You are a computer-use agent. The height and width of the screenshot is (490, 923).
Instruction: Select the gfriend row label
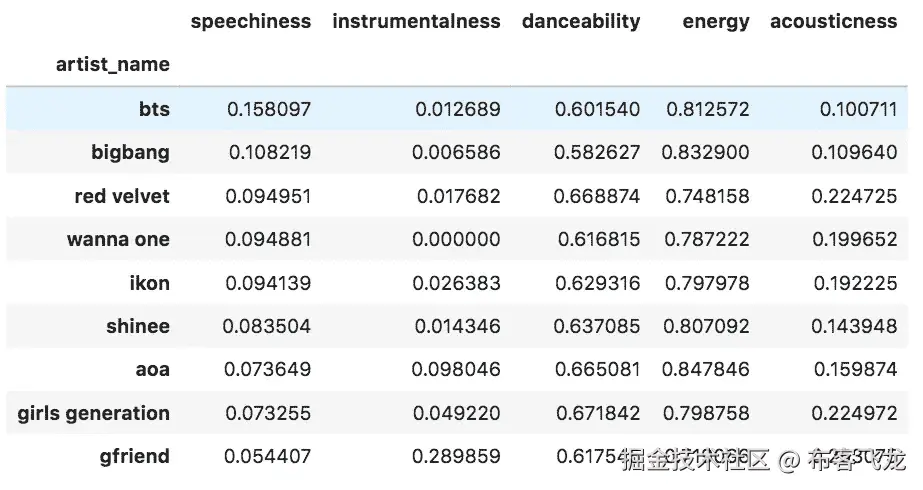(x=134, y=457)
